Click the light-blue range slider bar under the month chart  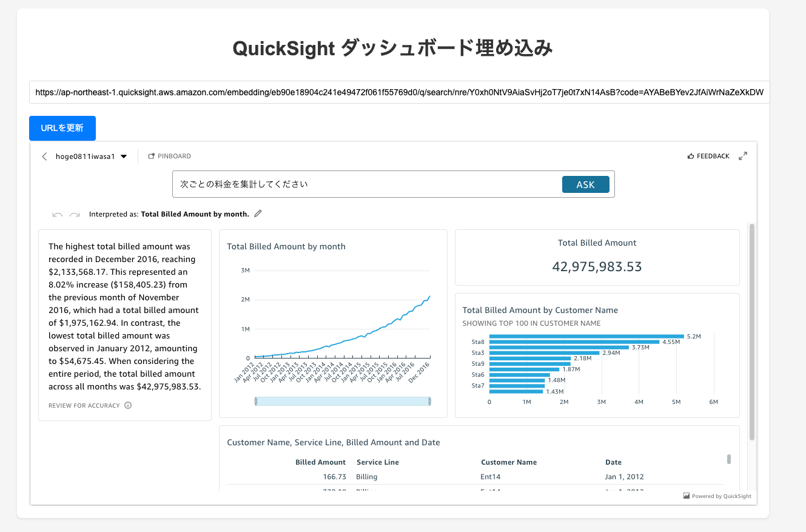coord(343,401)
